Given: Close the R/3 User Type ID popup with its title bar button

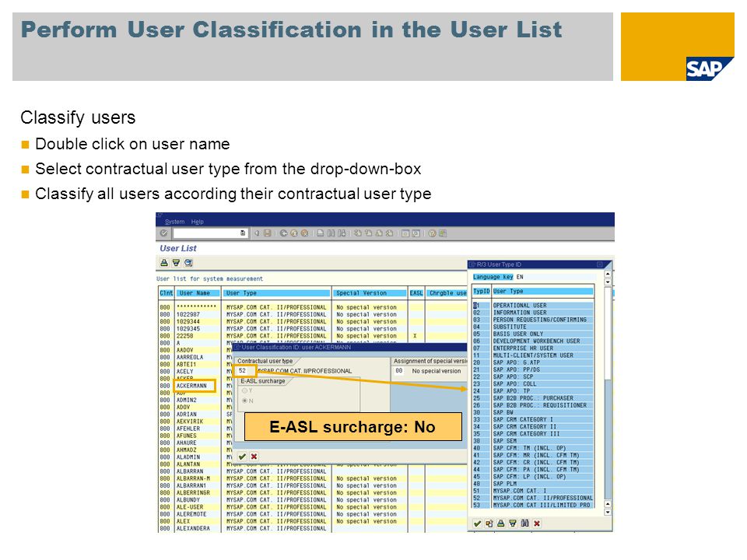Looking at the screenshot, I should click(x=600, y=264).
